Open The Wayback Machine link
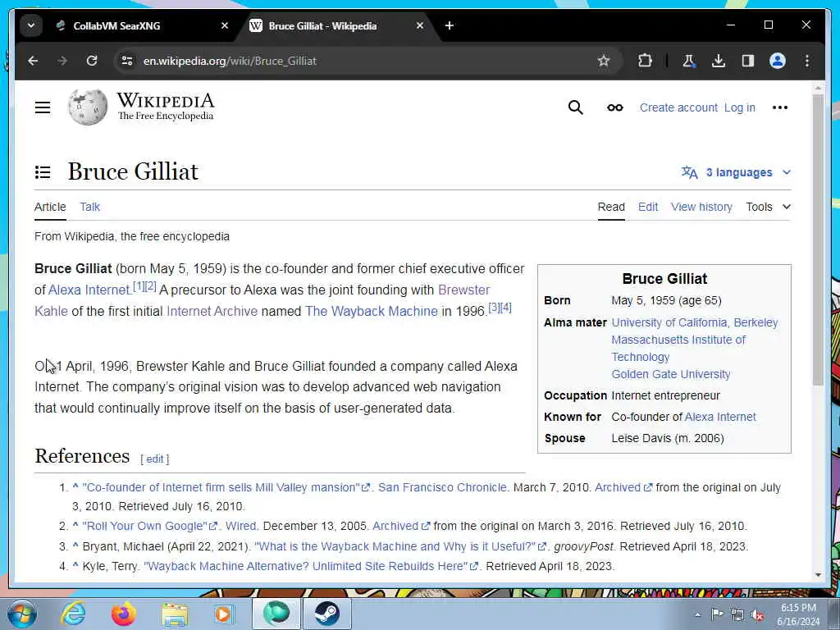The height and width of the screenshot is (630, 840). click(372, 311)
